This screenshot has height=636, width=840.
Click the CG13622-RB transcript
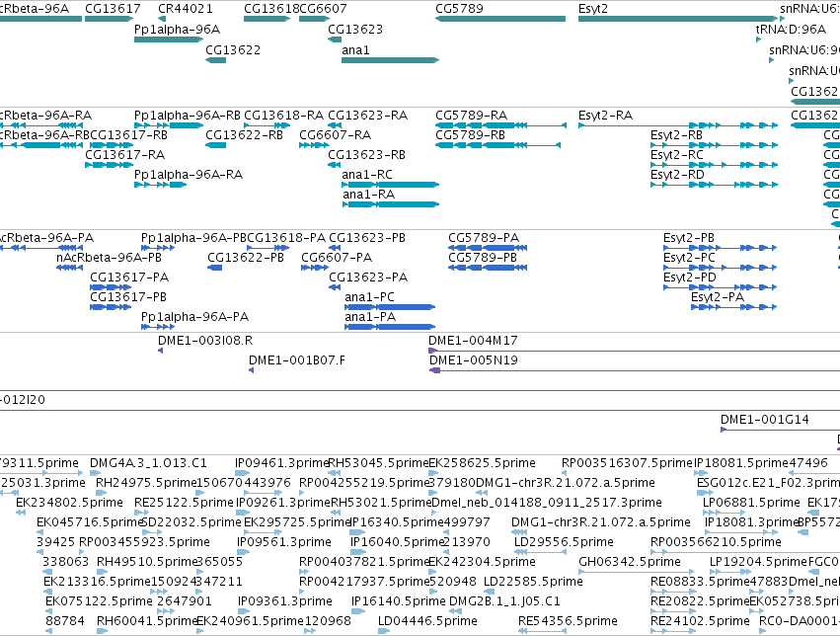click(x=216, y=145)
